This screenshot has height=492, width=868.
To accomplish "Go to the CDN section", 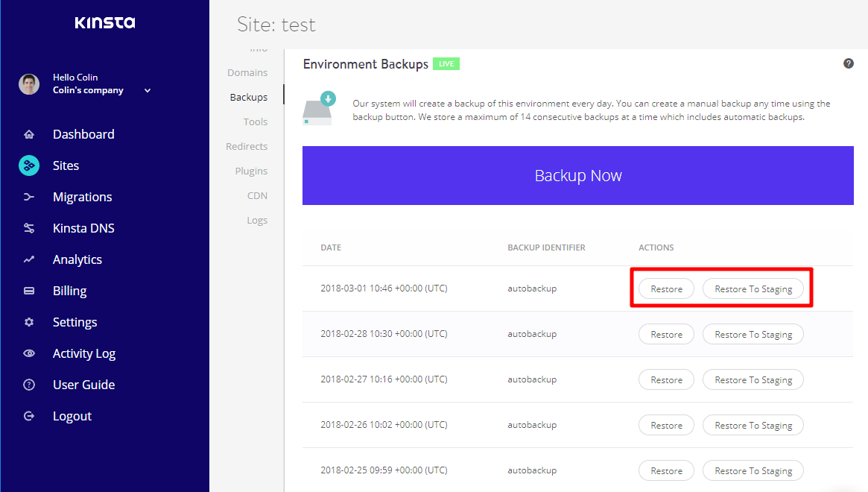I will (x=257, y=196).
